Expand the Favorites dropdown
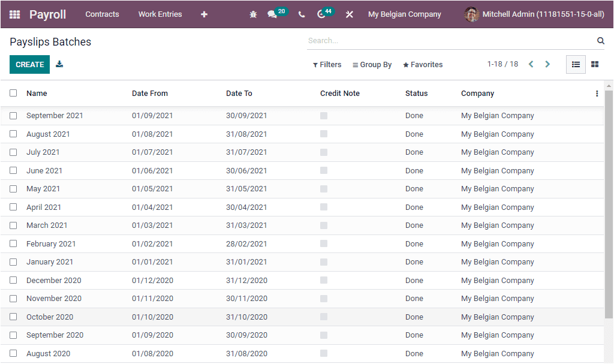 coord(422,64)
